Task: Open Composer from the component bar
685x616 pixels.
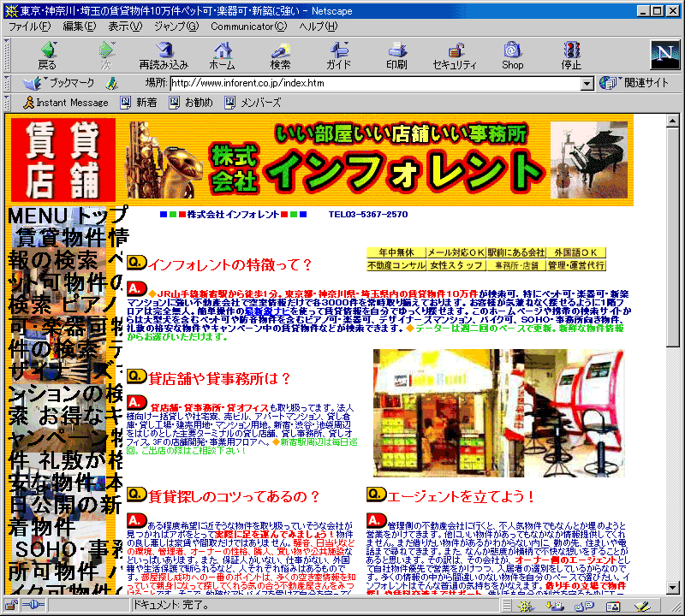Action: point(642,606)
